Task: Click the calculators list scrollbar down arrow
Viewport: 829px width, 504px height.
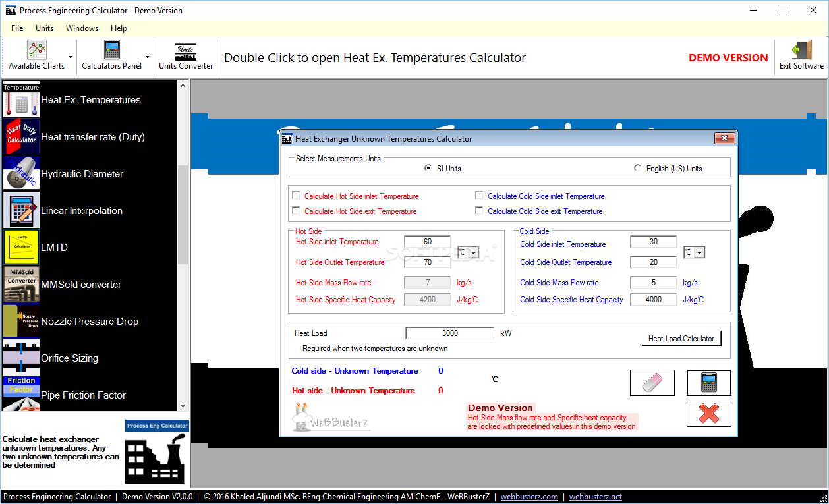Action: [183, 406]
